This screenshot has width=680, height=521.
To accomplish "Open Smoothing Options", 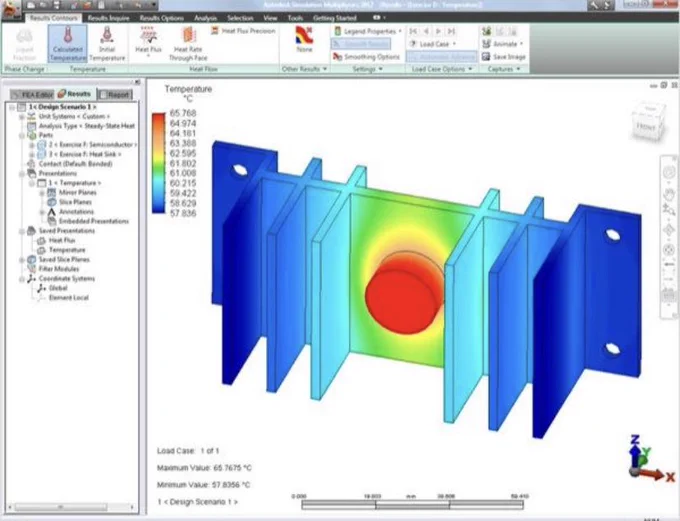I will pos(366,57).
